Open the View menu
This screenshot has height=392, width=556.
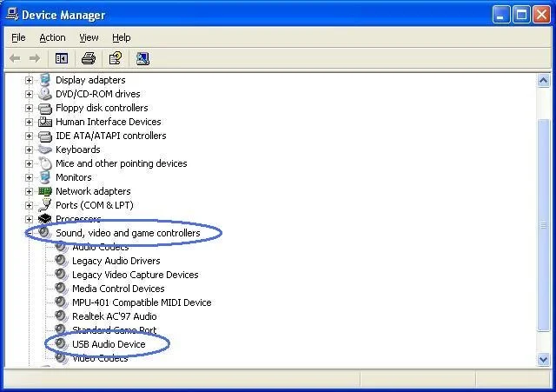click(x=89, y=37)
